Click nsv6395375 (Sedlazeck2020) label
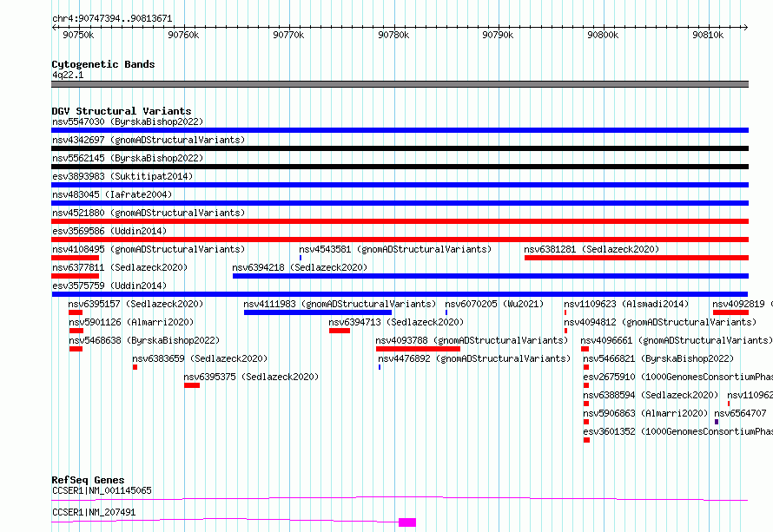This screenshot has width=773, height=532. point(251,377)
